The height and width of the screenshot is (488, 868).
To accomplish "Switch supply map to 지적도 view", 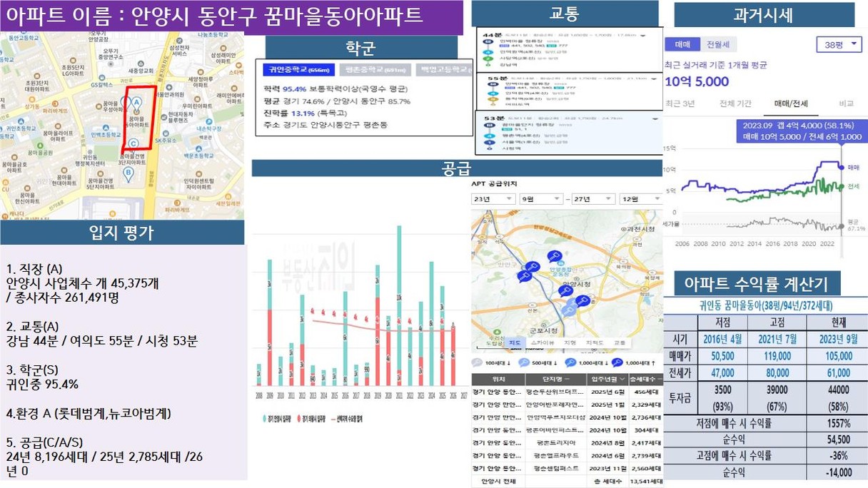I will [594, 343].
